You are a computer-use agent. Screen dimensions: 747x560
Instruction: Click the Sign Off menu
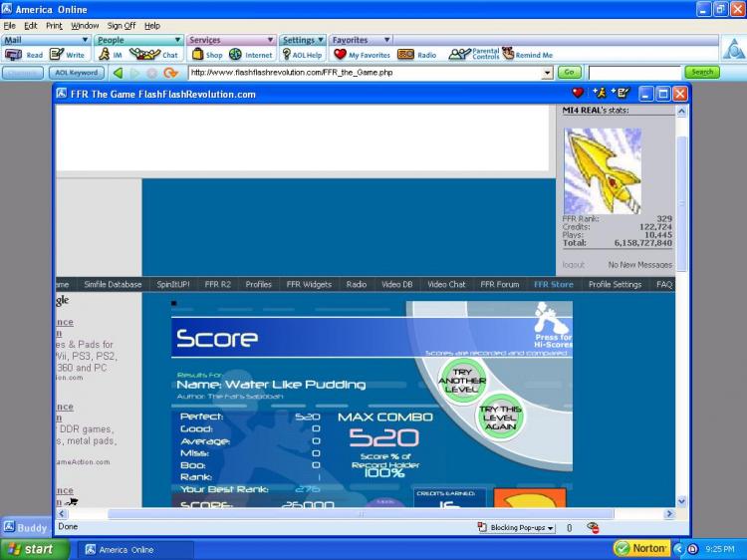(121, 26)
